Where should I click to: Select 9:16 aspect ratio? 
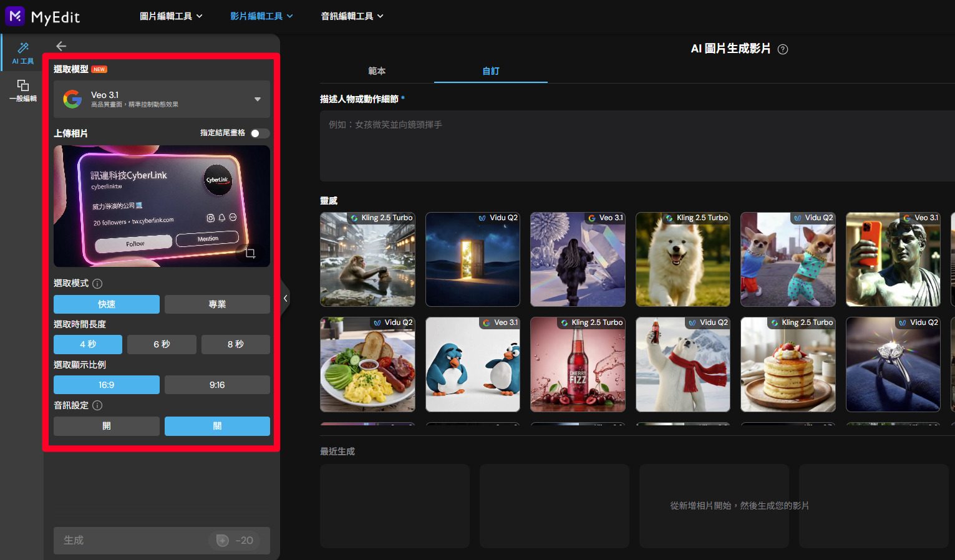point(217,385)
